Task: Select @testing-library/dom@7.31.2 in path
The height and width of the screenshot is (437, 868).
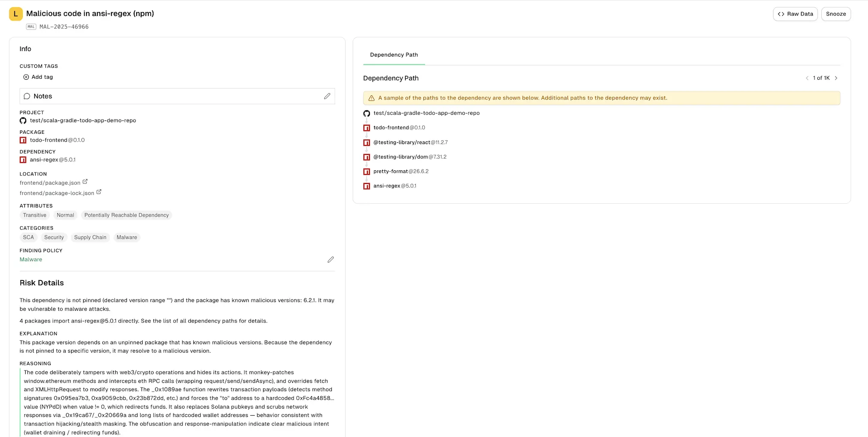Action: tap(410, 157)
